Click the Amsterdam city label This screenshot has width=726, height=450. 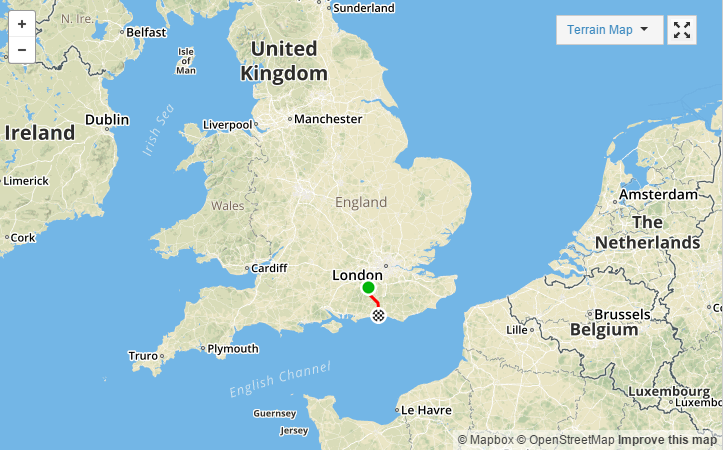click(658, 194)
